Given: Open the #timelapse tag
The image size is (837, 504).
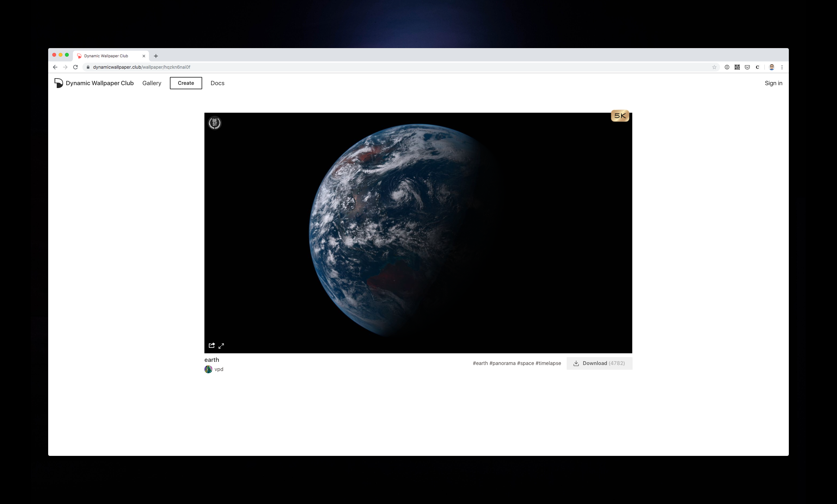Looking at the screenshot, I should tap(548, 363).
